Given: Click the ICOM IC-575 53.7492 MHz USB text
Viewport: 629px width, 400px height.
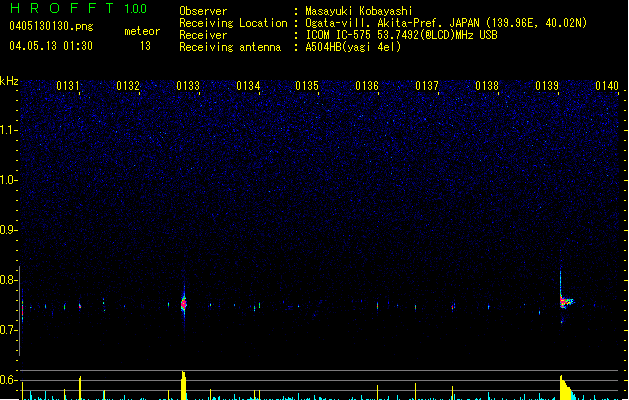Looking at the screenshot, I should pos(401,35).
